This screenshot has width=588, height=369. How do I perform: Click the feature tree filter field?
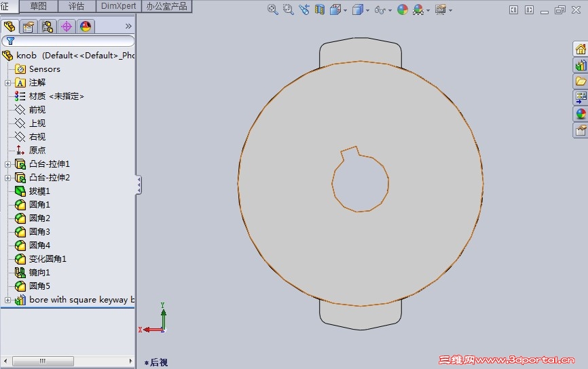(68, 41)
